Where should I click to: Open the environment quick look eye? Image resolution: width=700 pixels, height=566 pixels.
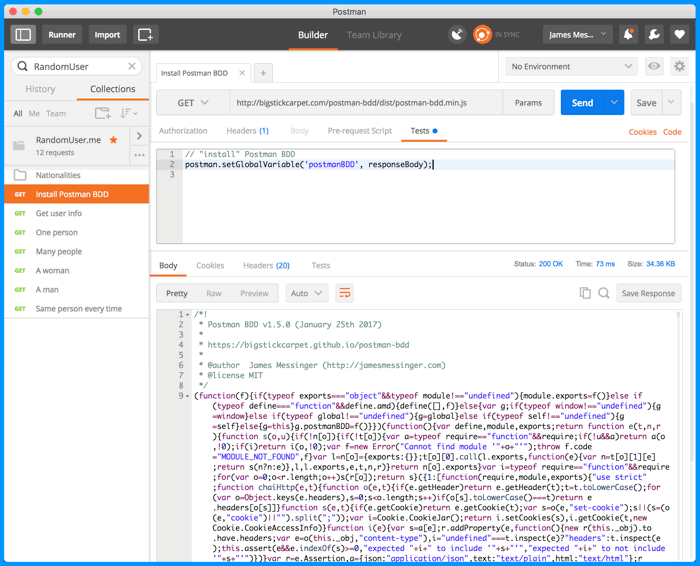pyautogui.click(x=654, y=66)
